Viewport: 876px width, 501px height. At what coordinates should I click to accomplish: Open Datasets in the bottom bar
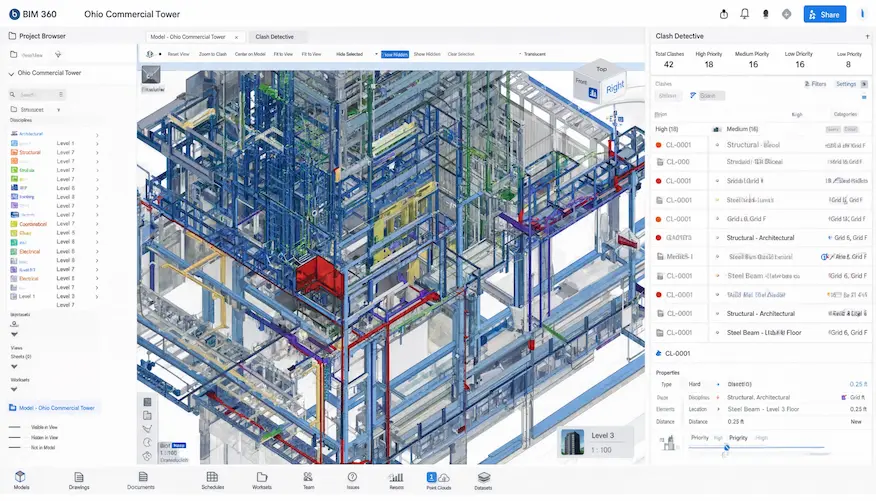click(x=483, y=480)
